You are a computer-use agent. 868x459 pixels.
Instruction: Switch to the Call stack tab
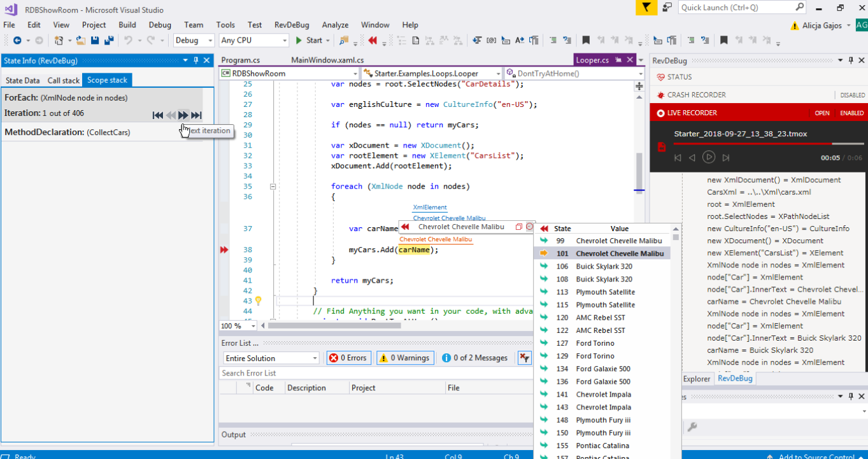[64, 80]
